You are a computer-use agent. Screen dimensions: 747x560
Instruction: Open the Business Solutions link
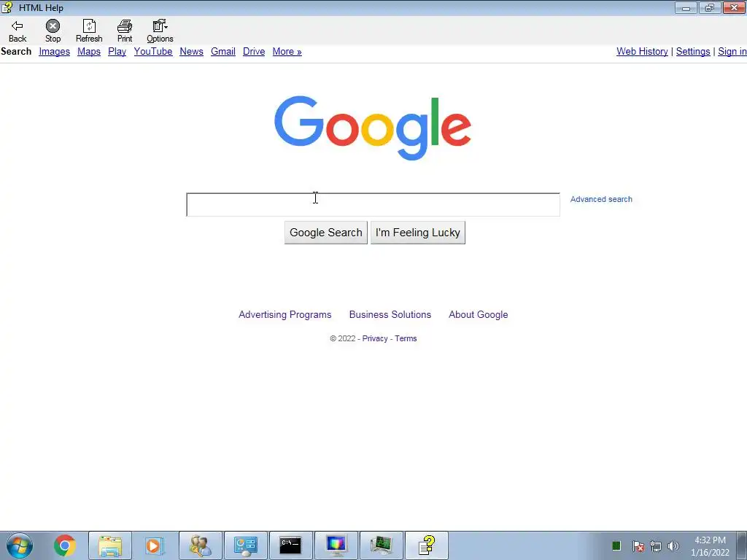coord(390,314)
